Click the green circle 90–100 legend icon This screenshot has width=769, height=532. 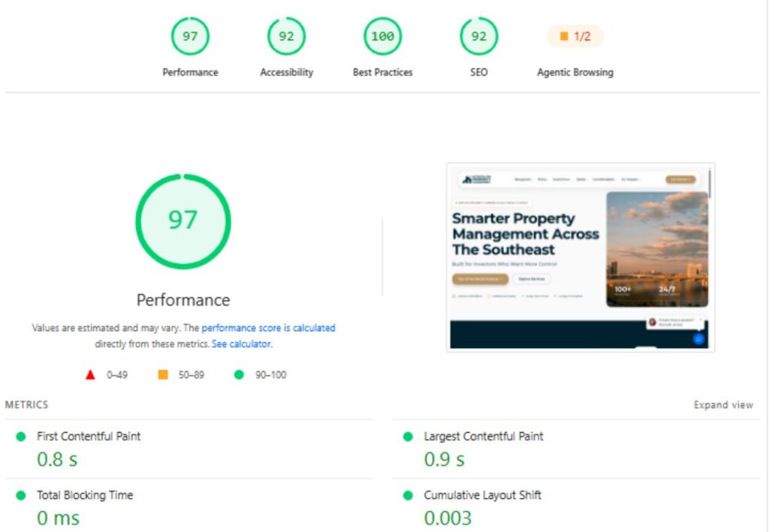pos(239,374)
